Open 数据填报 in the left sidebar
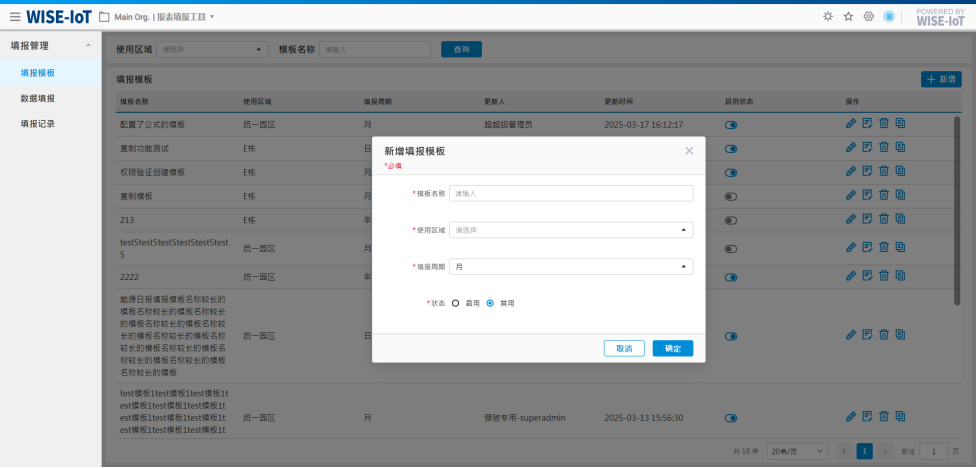 38,98
